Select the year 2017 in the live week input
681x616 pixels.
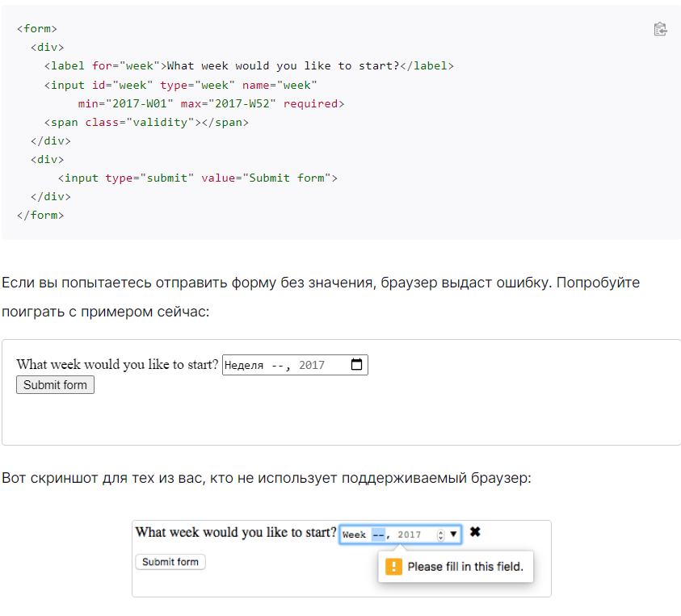tap(312, 365)
